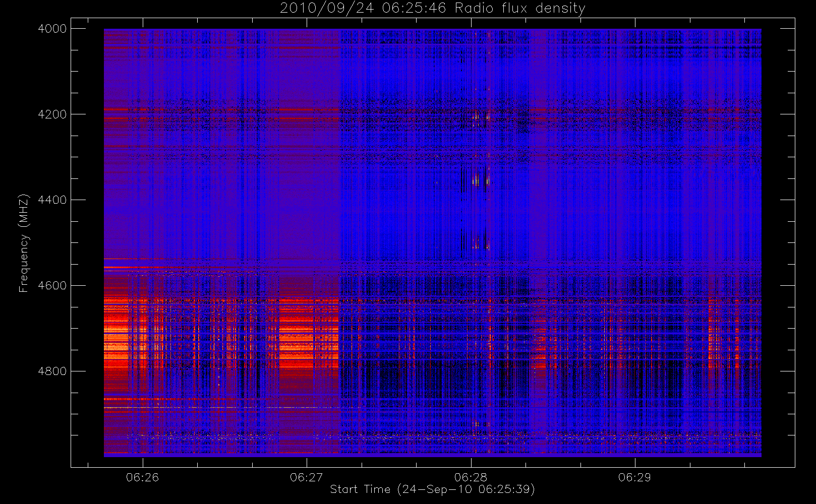Screen dimensions: 816x504
Task: Select the 4000 frequency axis label
Action: 52,29
